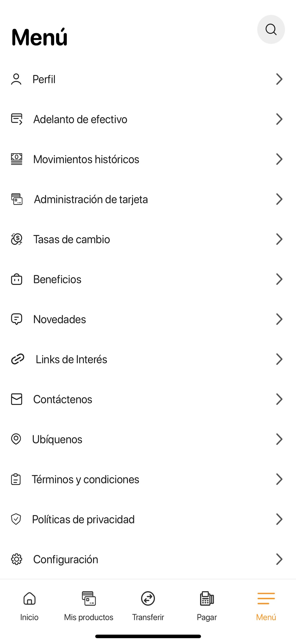This screenshot has height=644, width=296.
Task: Tap the search magnifier icon
Action: [x=271, y=29]
